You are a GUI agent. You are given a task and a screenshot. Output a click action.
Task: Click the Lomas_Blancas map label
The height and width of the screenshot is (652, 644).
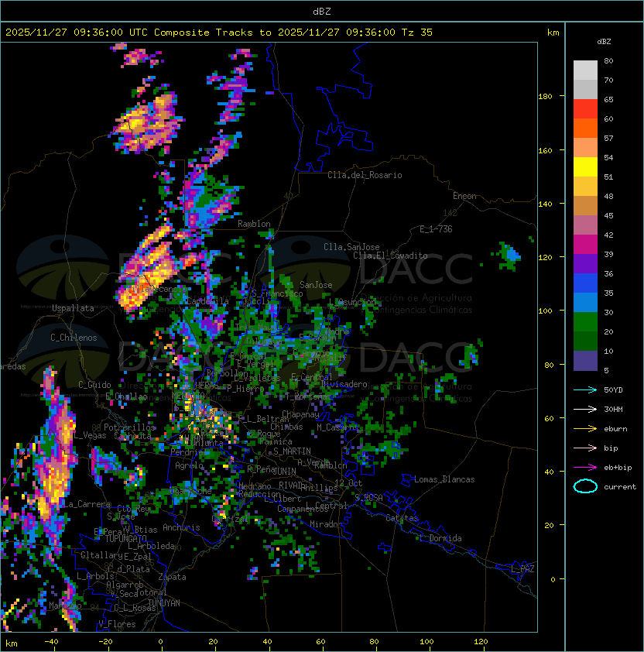coord(444,479)
